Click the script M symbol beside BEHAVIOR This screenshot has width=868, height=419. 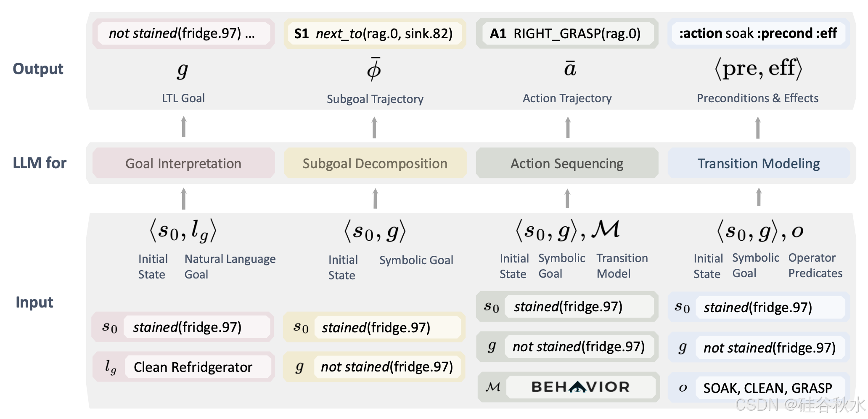coord(493,387)
